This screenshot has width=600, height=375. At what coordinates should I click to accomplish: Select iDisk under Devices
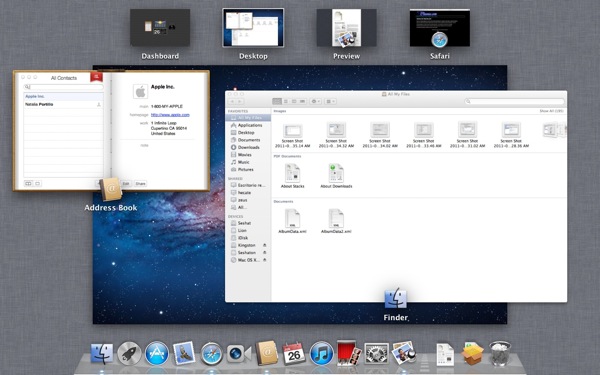click(x=248, y=238)
